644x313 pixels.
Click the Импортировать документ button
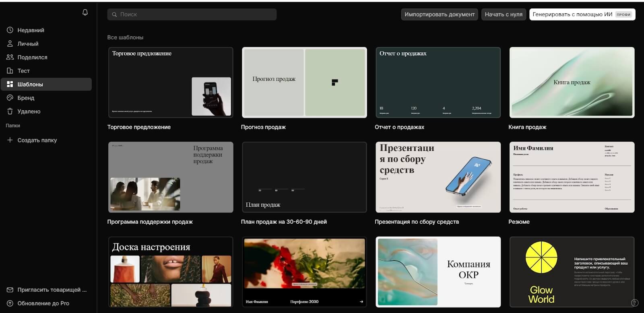[439, 14]
